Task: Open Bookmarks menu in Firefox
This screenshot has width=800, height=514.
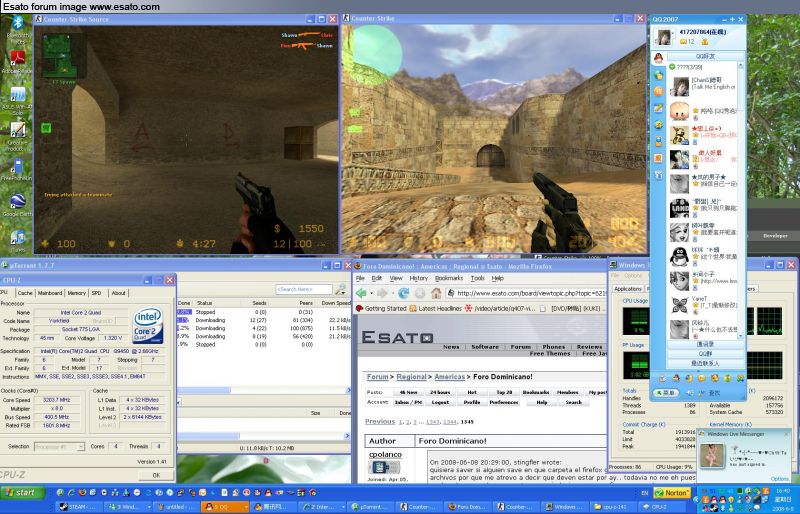Action: click(449, 278)
